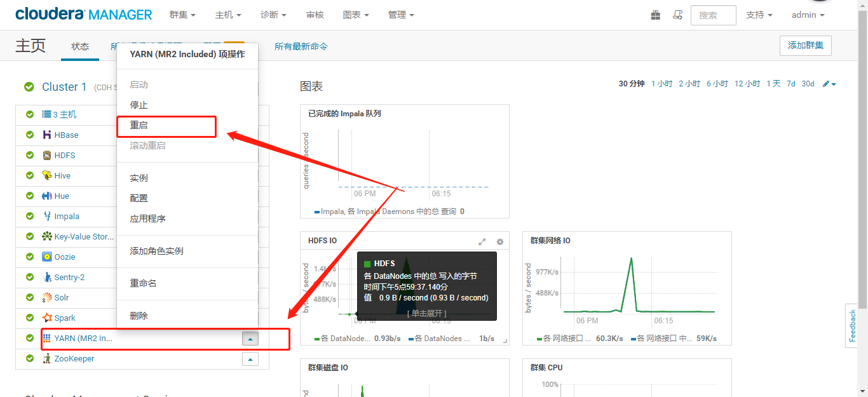Switch to the 状态 tab
868x397 pixels.
coord(80,46)
